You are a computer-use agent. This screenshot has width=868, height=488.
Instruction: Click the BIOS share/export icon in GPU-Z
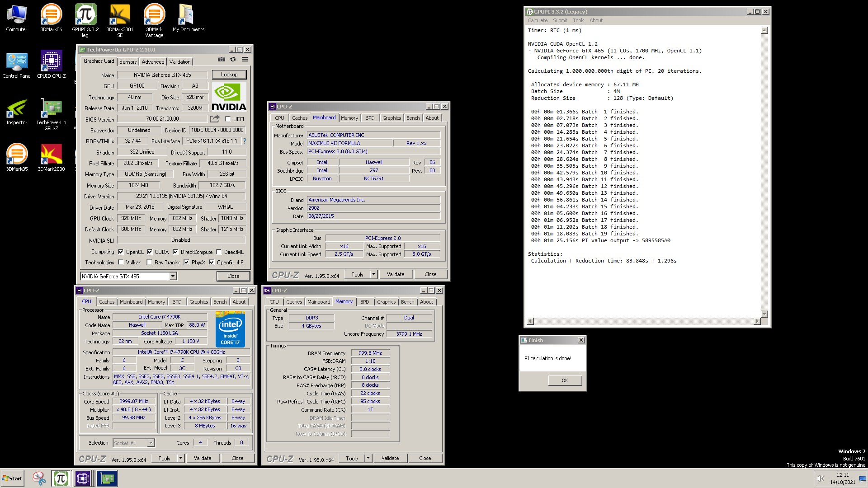tap(215, 118)
